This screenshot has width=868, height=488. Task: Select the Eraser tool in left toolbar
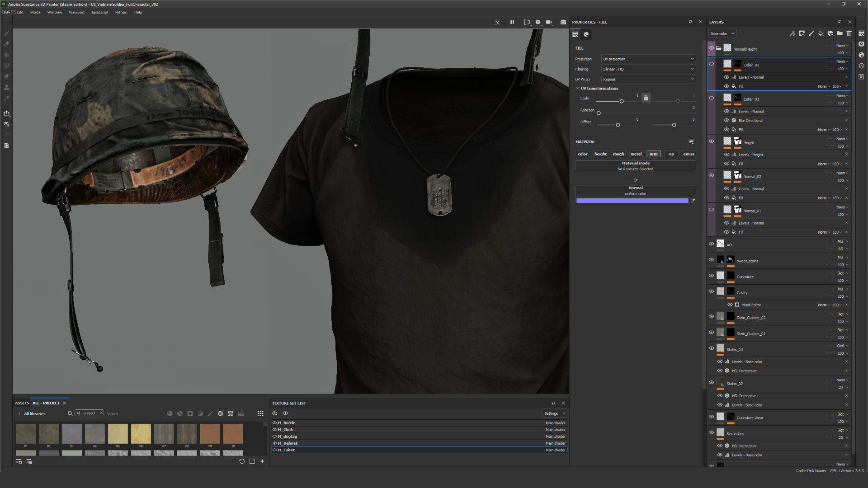pyautogui.click(x=6, y=44)
